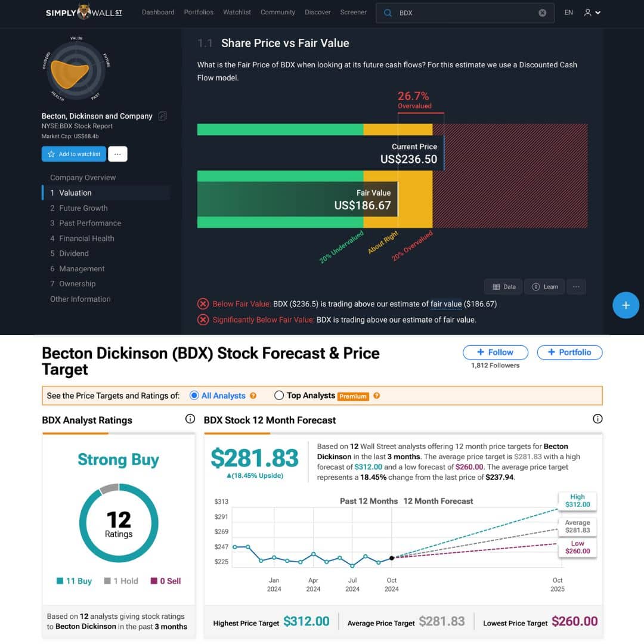This screenshot has height=644, width=644.
Task: Click inside the BDX search field
Action: tap(465, 13)
